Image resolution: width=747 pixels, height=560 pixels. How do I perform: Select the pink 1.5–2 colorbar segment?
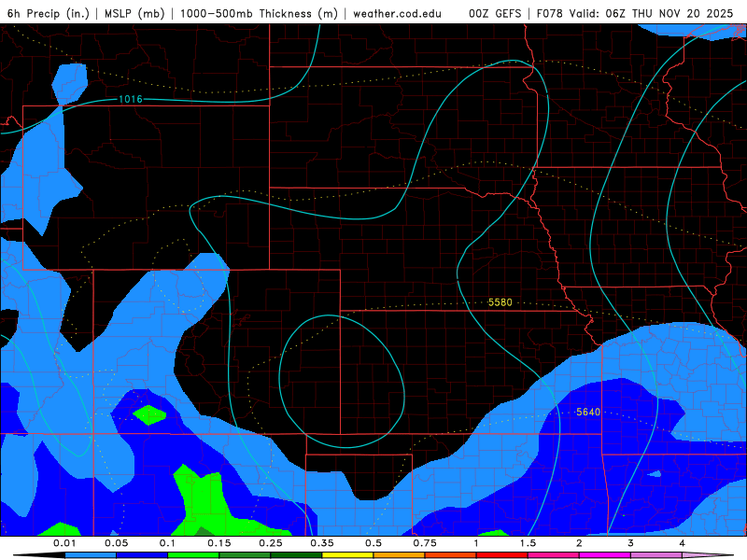tap(554, 555)
